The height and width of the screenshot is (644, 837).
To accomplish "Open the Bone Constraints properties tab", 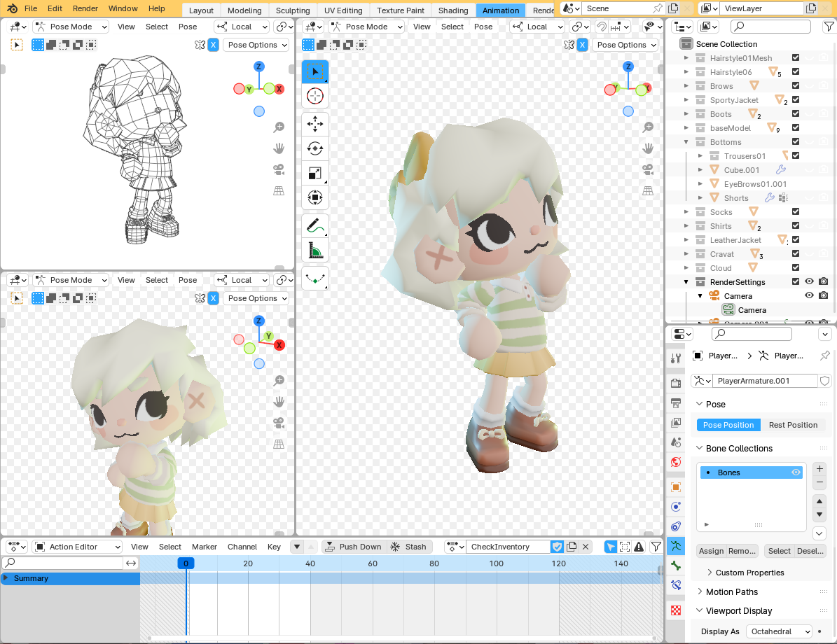I will 676,585.
